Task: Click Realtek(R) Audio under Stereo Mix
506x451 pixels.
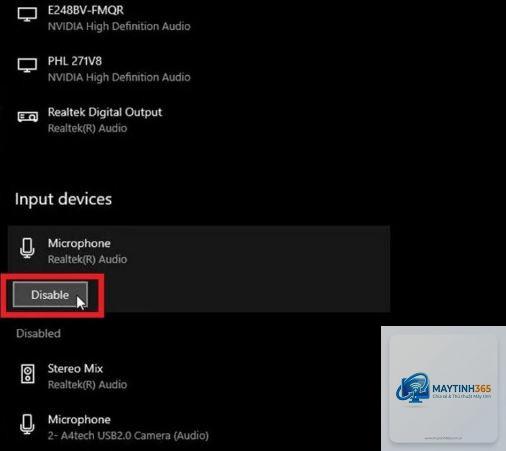Action: pos(87,385)
